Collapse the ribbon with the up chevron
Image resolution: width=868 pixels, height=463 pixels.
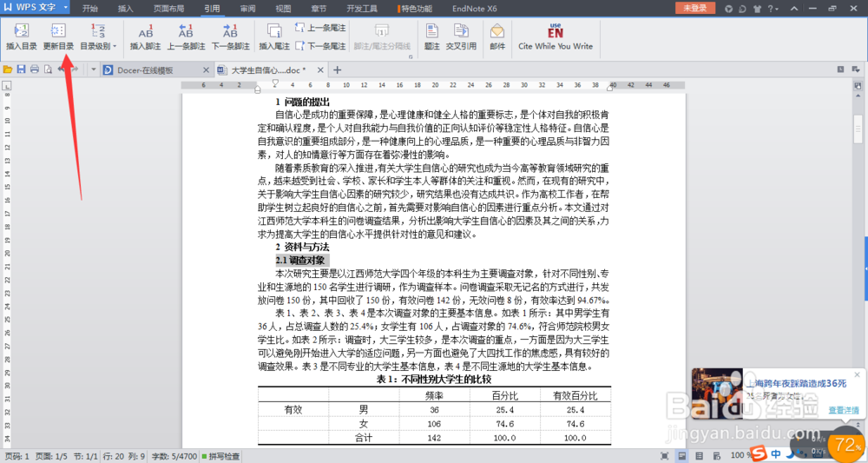point(794,9)
